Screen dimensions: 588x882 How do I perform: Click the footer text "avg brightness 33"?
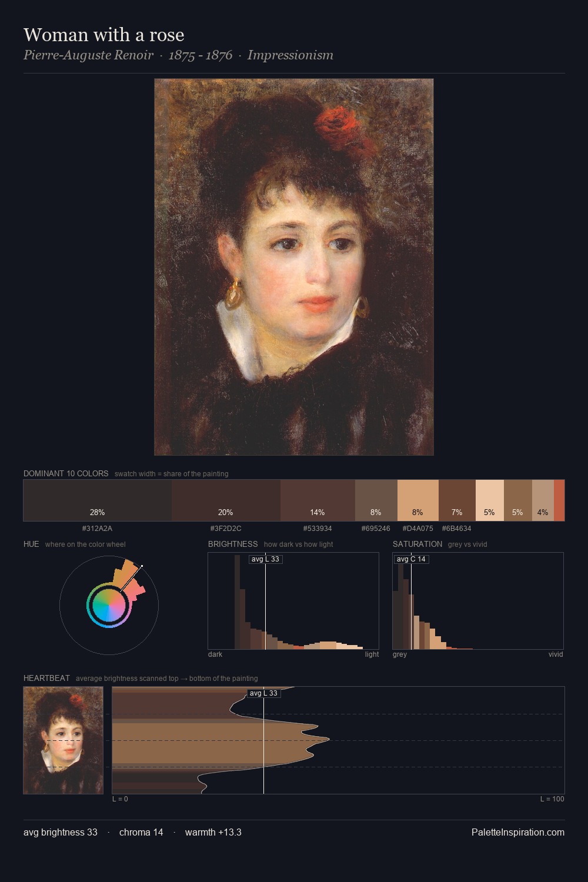[x=61, y=832]
